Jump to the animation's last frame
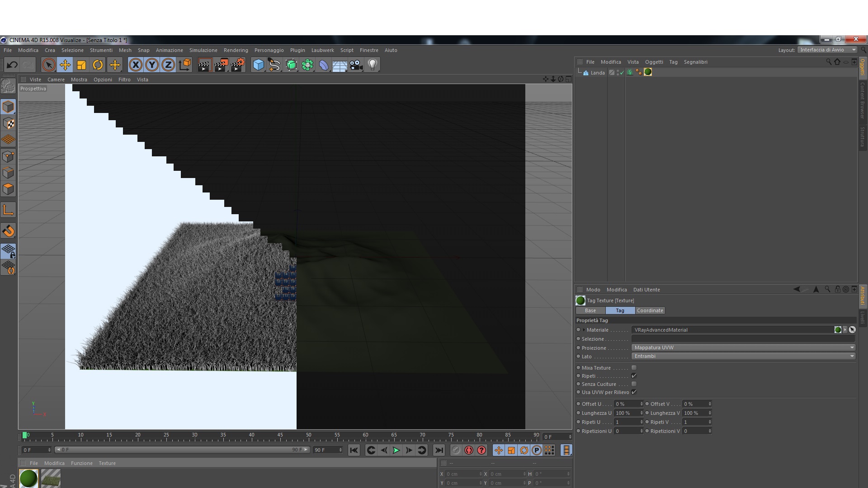 pyautogui.click(x=439, y=450)
